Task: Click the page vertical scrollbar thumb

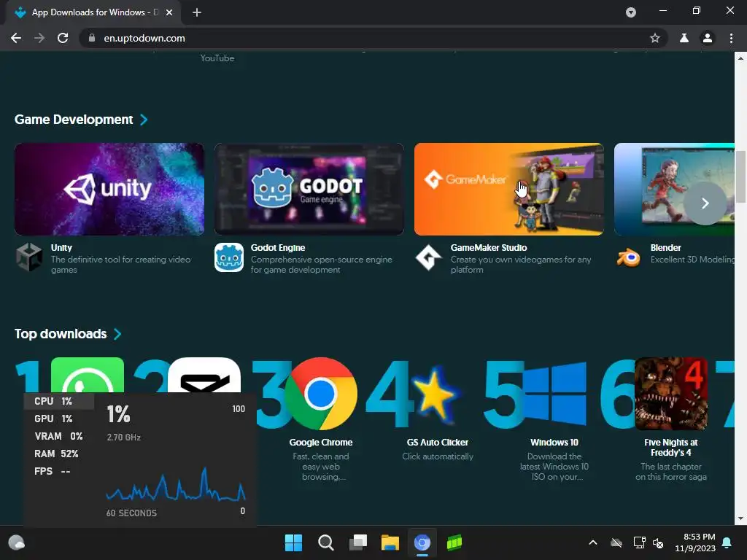Action: (x=741, y=176)
